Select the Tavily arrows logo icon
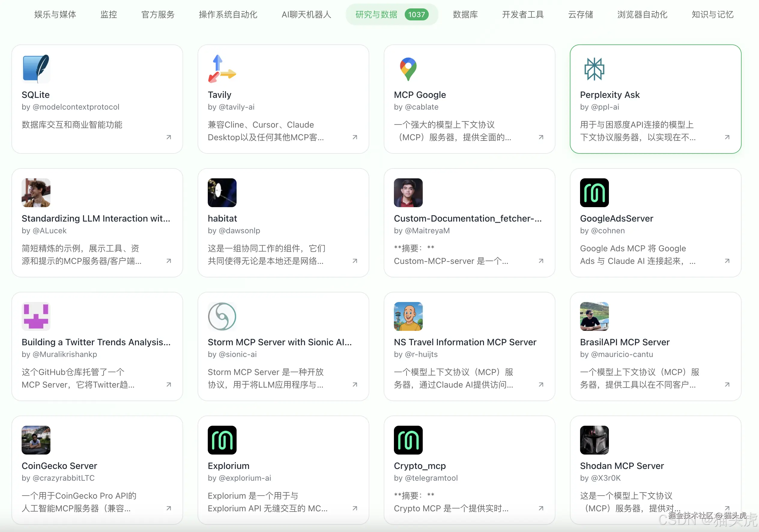Viewport: 759px width, 532px height. pos(222,68)
